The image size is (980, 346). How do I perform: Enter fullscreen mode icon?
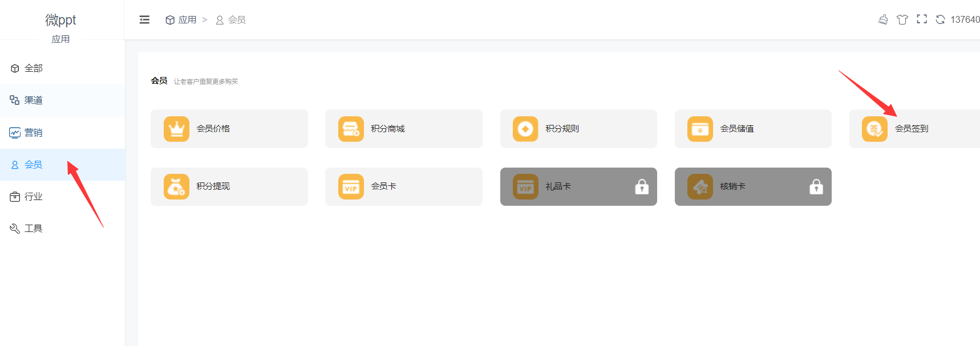(x=922, y=19)
